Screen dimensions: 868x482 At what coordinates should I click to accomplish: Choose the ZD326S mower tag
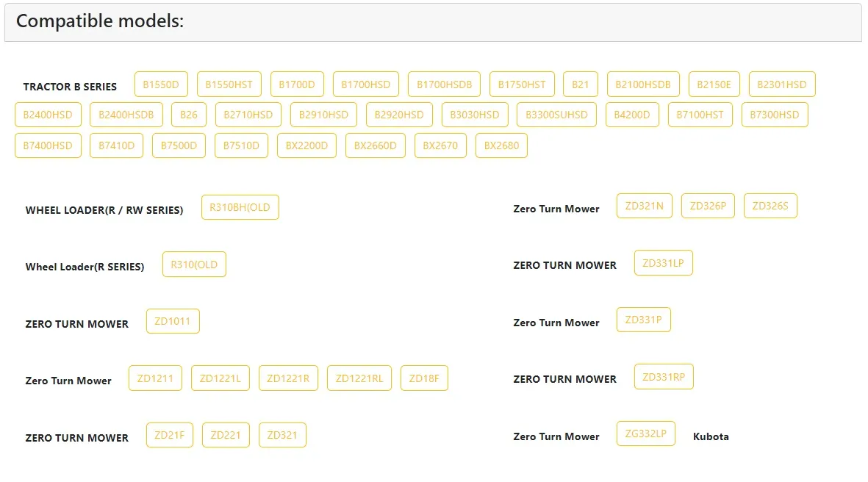tap(770, 206)
